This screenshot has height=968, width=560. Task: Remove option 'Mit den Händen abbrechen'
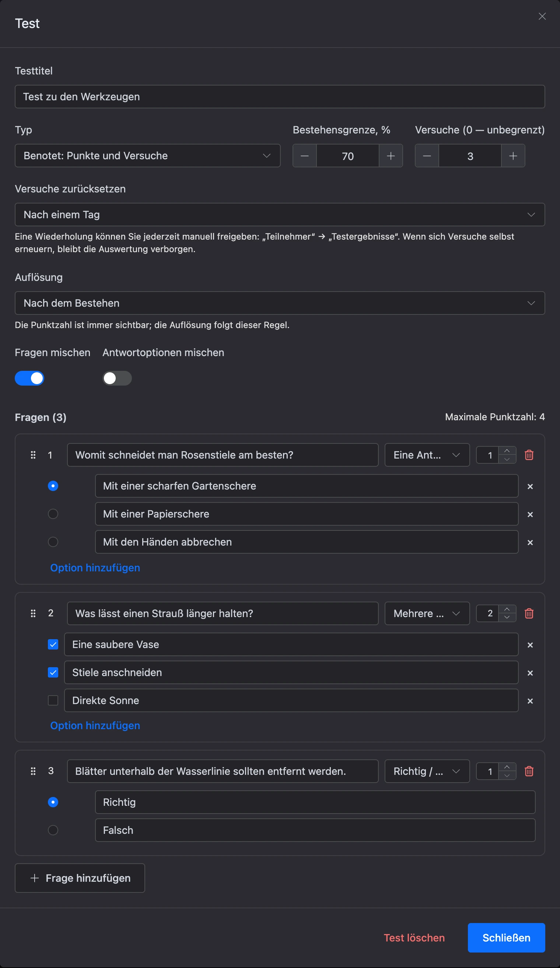pos(530,542)
